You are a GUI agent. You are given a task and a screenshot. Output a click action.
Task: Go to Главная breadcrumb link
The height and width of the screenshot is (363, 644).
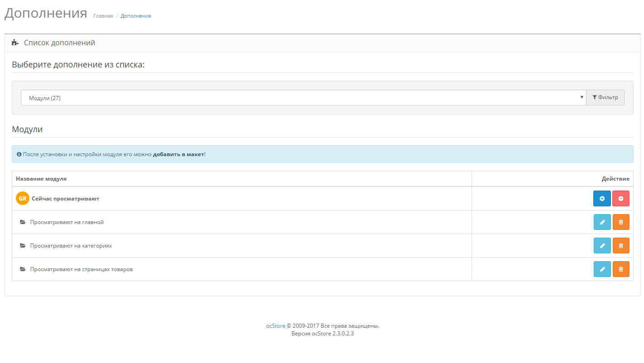tap(103, 16)
